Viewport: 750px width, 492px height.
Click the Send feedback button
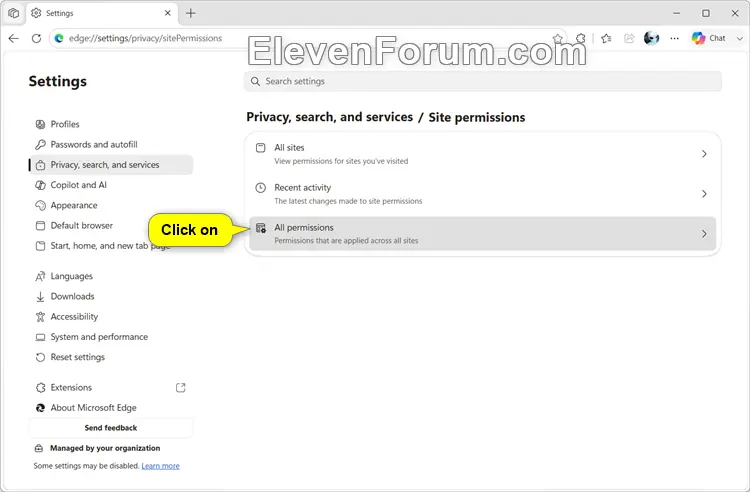coord(110,428)
